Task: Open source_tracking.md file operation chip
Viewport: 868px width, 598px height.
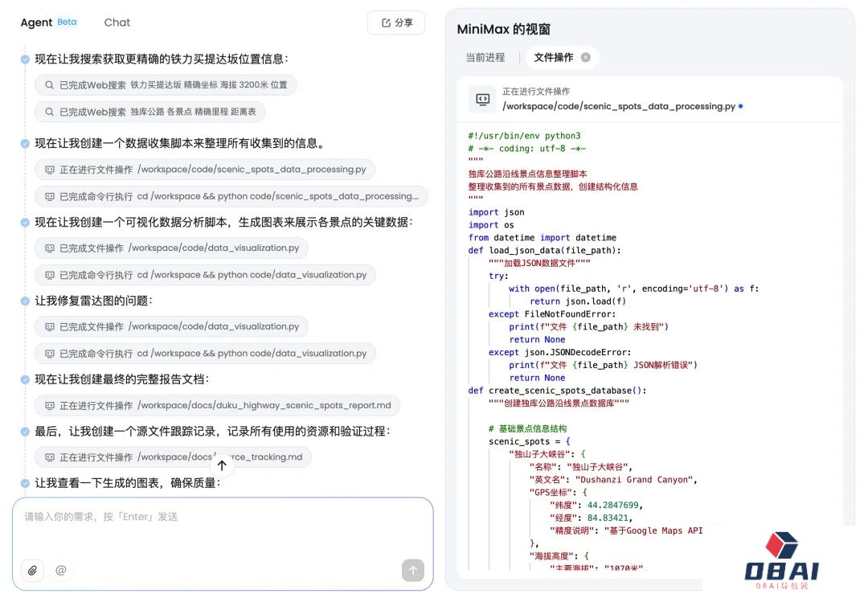Action: (x=173, y=457)
